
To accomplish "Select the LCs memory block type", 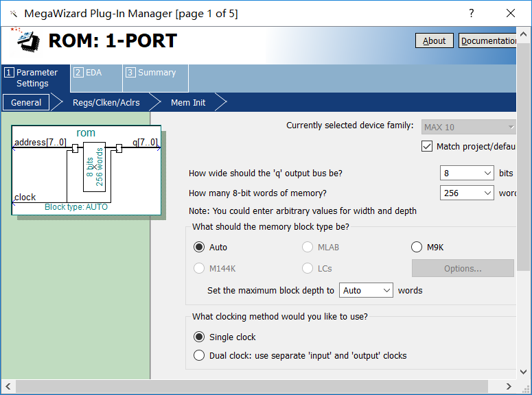I will [308, 269].
